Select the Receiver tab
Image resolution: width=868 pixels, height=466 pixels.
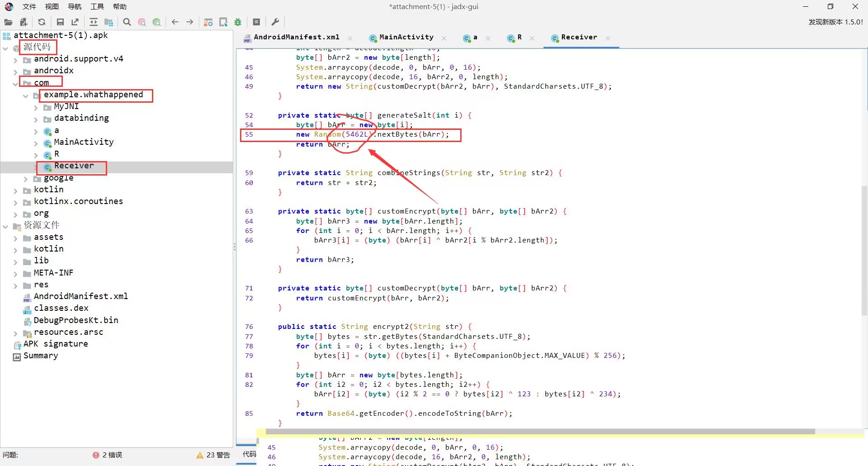click(x=579, y=37)
